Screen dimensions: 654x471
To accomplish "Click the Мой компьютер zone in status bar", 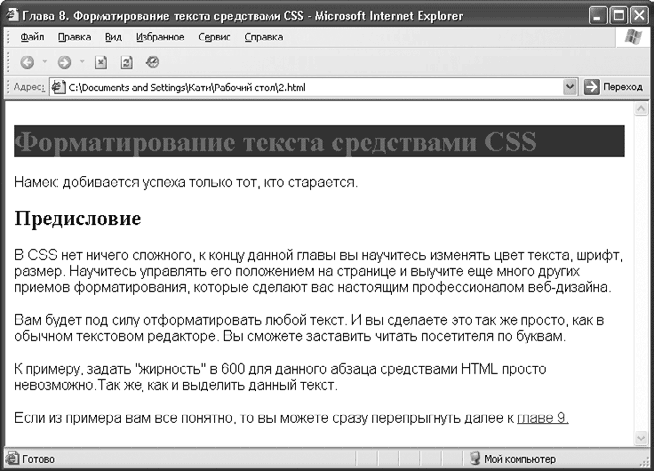I will click(x=510, y=459).
